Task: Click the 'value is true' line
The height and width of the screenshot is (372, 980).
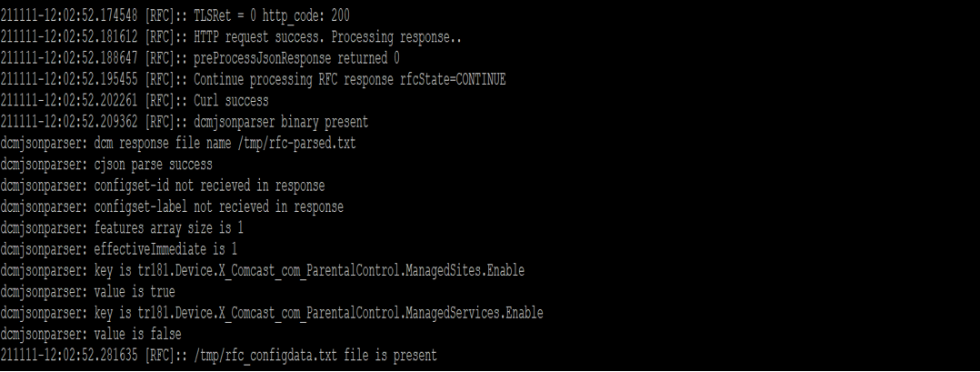Action: click(135, 291)
